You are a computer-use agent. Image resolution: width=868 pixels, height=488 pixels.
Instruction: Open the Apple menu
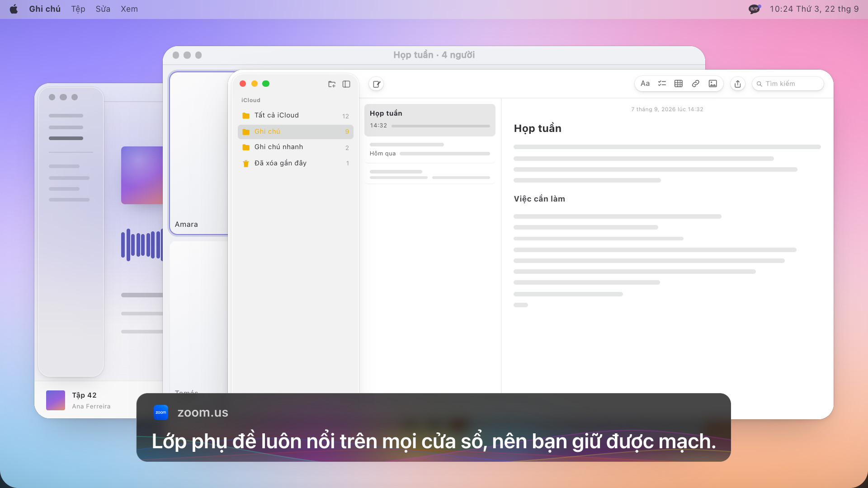14,9
